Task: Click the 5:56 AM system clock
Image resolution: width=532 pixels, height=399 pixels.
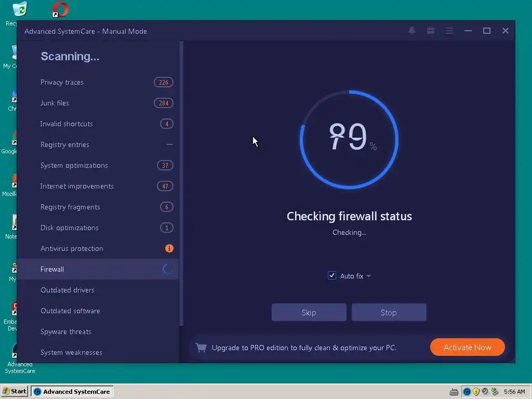Action: click(x=514, y=392)
